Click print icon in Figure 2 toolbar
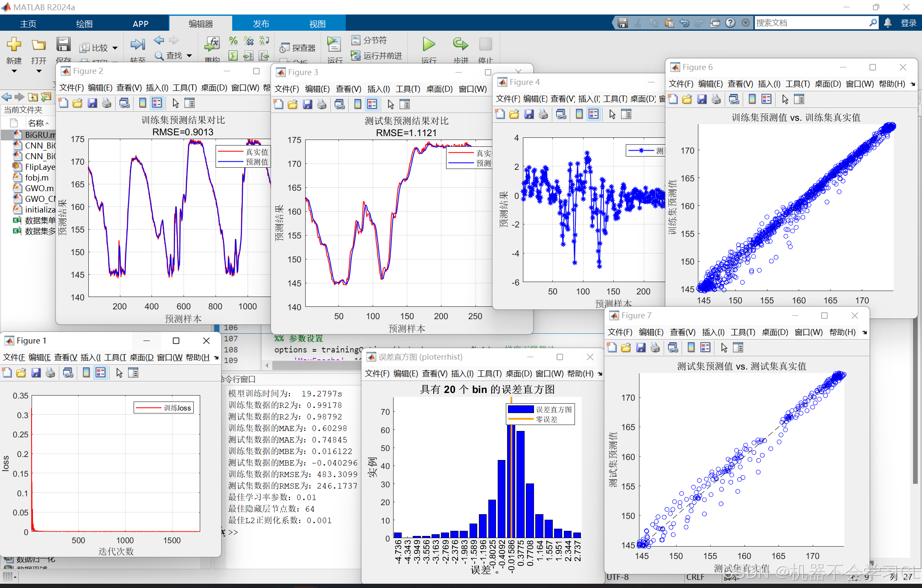 pos(107,103)
